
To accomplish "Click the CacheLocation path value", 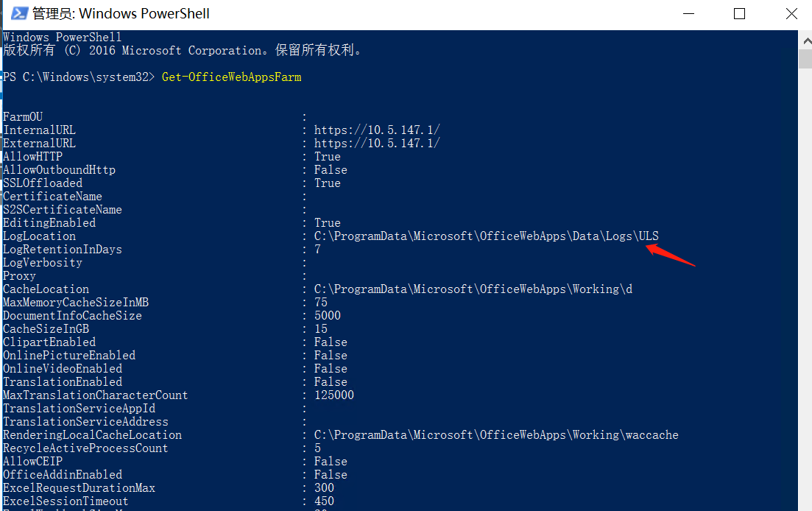I will 473,289.
